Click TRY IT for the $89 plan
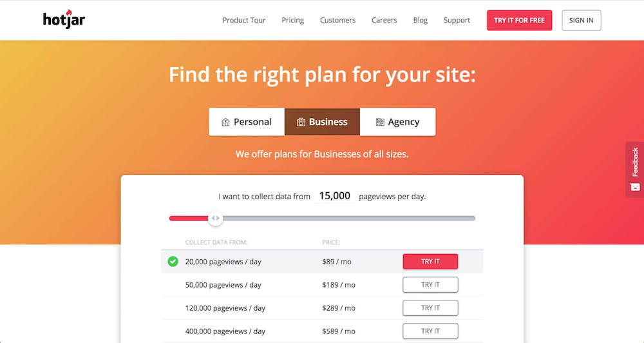The width and height of the screenshot is (644, 343). [x=430, y=262]
